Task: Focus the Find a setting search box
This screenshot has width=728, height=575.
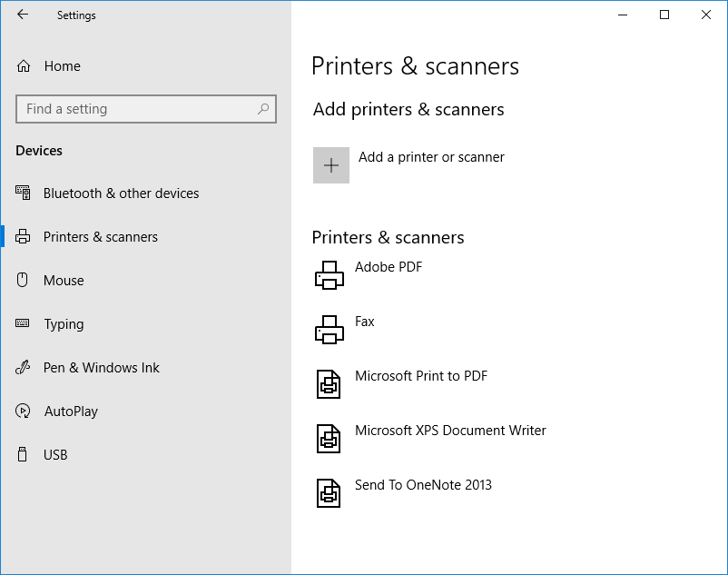Action: (136, 109)
